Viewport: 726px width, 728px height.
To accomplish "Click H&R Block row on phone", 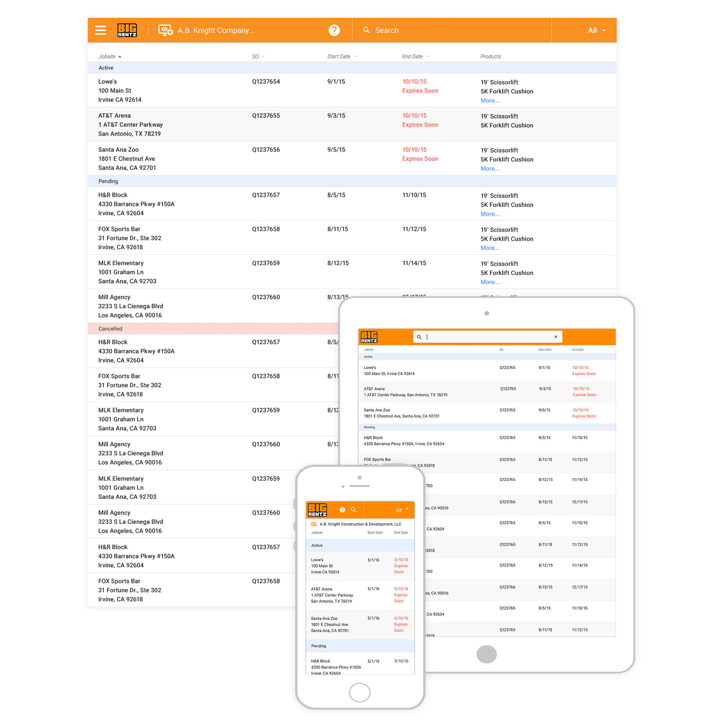I will coord(360,664).
